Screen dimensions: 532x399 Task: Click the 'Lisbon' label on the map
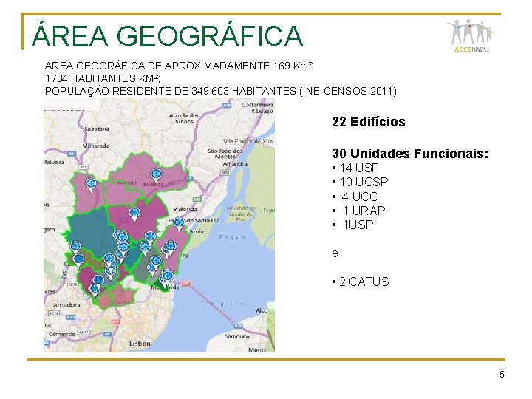click(140, 344)
